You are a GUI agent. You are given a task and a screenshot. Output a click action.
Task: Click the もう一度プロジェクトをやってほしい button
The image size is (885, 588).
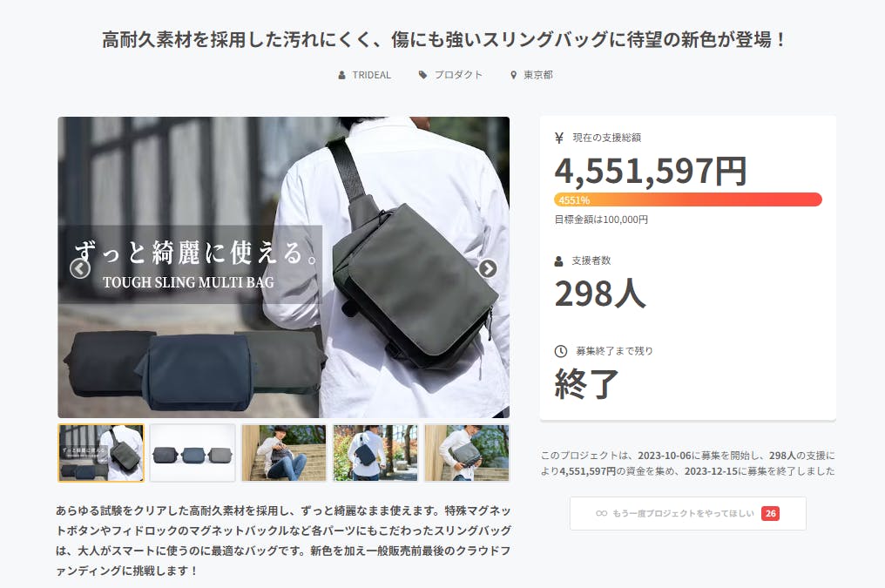(x=688, y=513)
